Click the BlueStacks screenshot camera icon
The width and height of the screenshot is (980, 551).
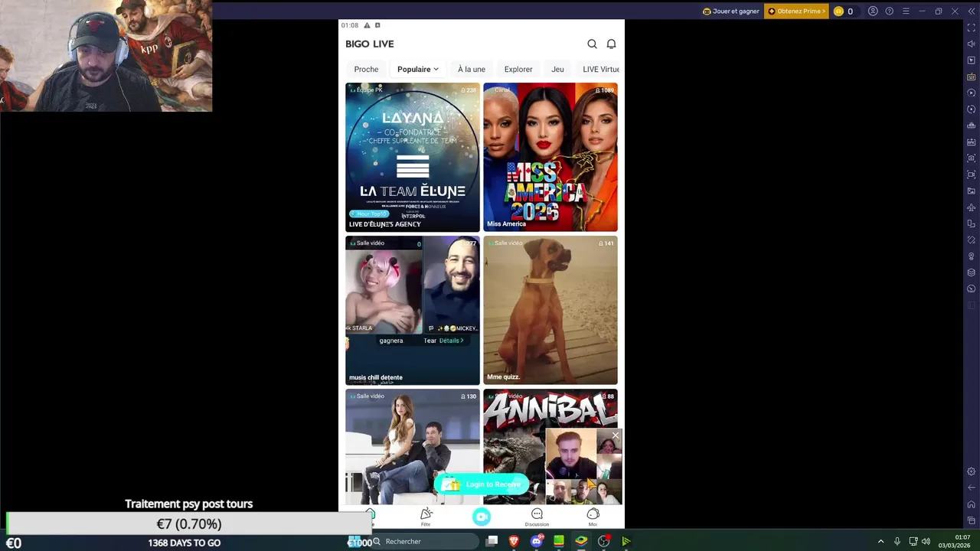tap(972, 158)
